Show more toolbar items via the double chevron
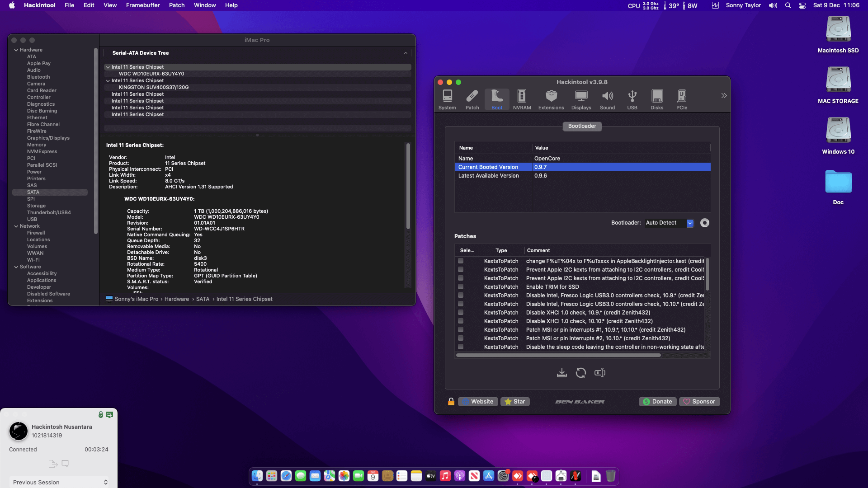Image resolution: width=868 pixels, height=488 pixels. point(724,96)
